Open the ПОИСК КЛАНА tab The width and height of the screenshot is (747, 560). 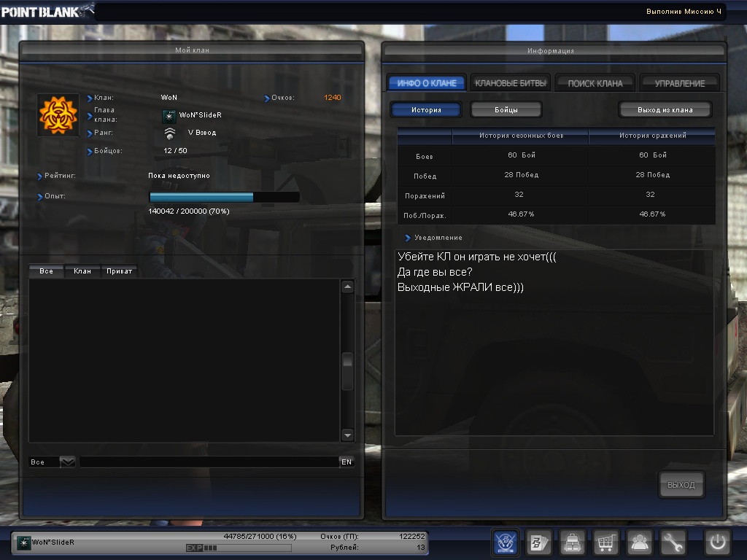click(595, 83)
